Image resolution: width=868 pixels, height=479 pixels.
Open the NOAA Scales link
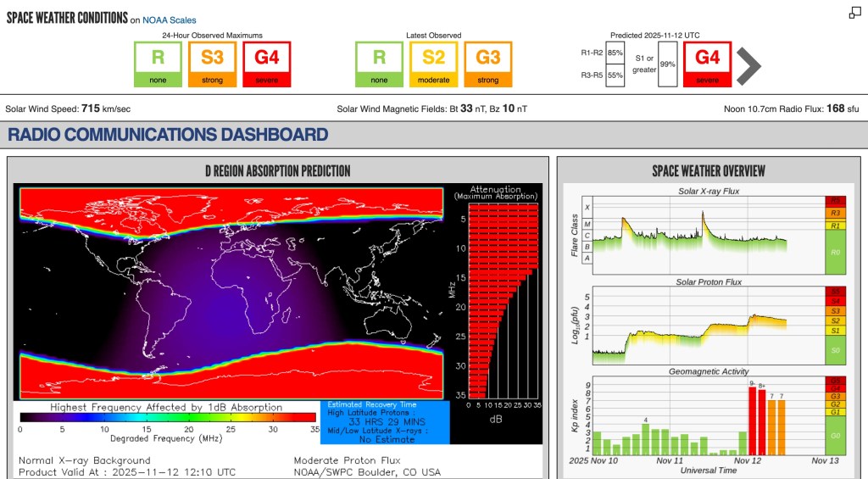[170, 20]
